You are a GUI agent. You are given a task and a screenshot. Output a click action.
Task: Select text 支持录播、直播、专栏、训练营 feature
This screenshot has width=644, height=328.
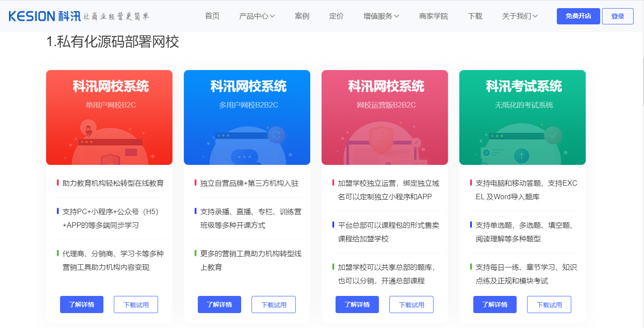(251, 218)
